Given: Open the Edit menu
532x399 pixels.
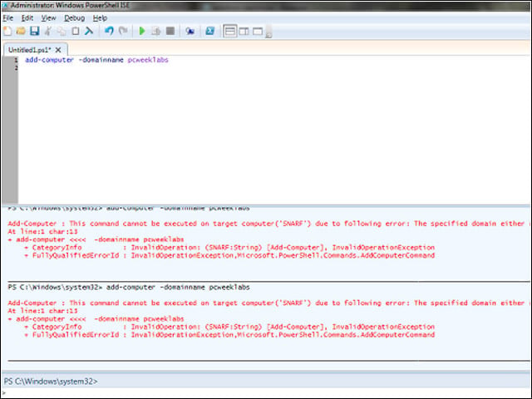Looking at the screenshot, I should (27, 18).
